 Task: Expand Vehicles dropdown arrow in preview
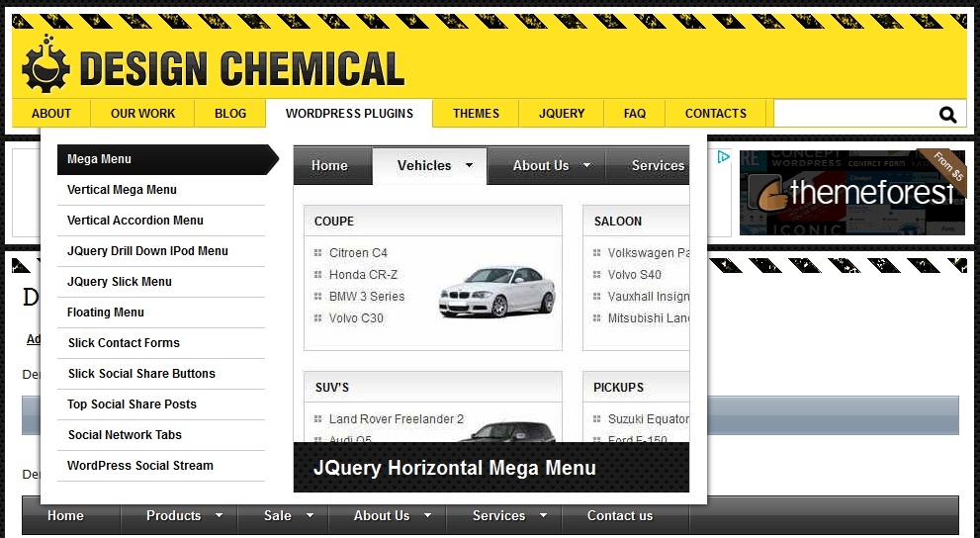pos(469,165)
